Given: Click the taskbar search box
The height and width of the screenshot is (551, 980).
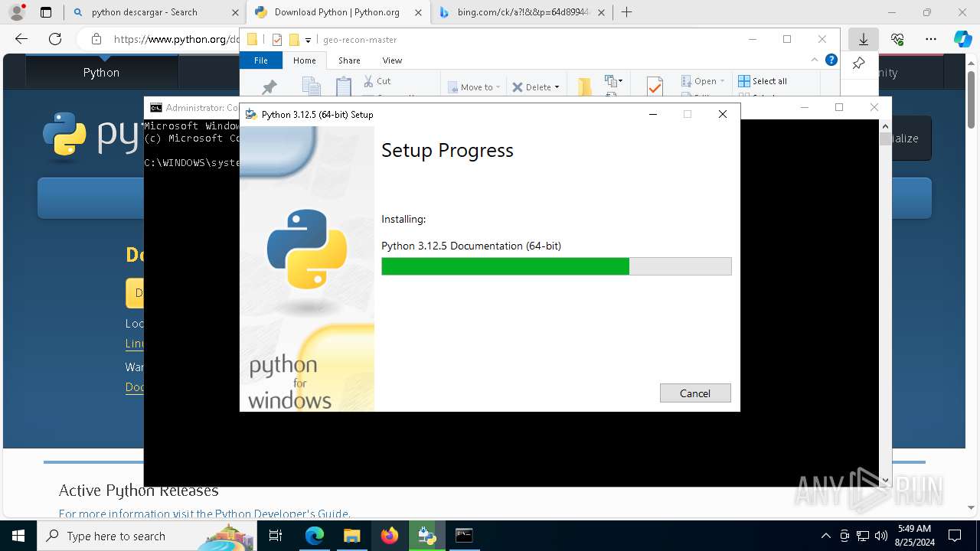Looking at the screenshot, I should (148, 536).
